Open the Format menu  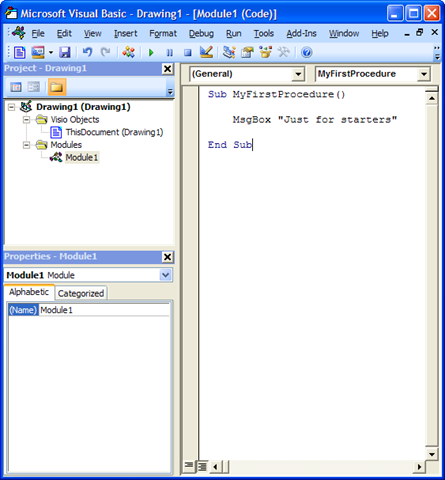163,34
